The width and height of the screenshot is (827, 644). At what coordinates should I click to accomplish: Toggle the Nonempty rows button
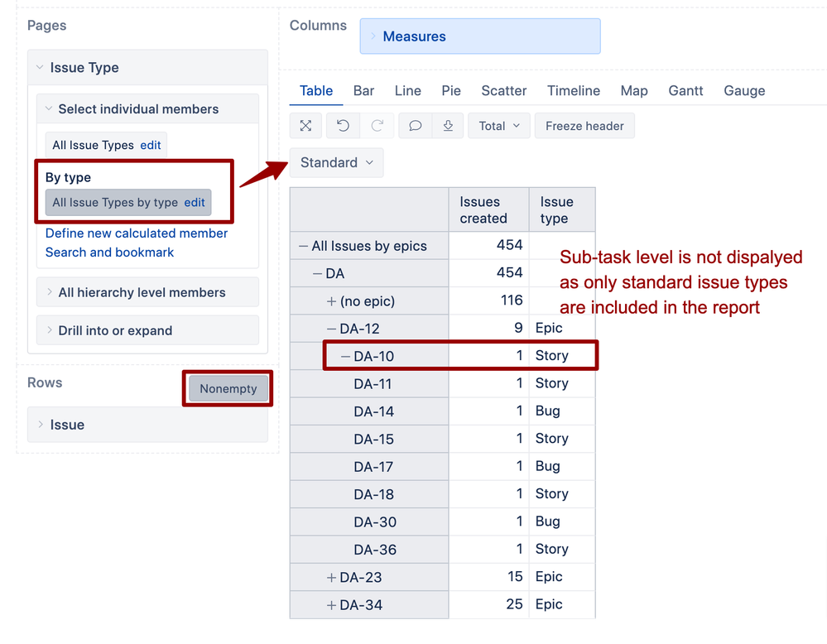(x=228, y=389)
